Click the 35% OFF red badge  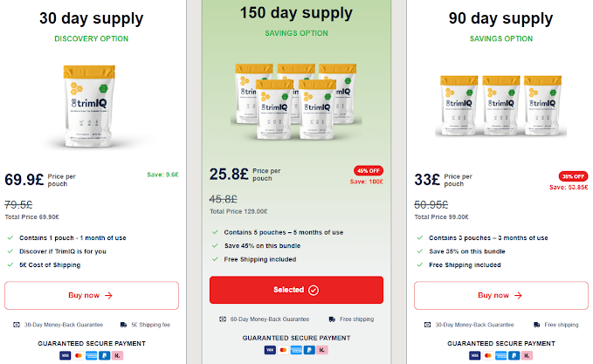pos(570,175)
